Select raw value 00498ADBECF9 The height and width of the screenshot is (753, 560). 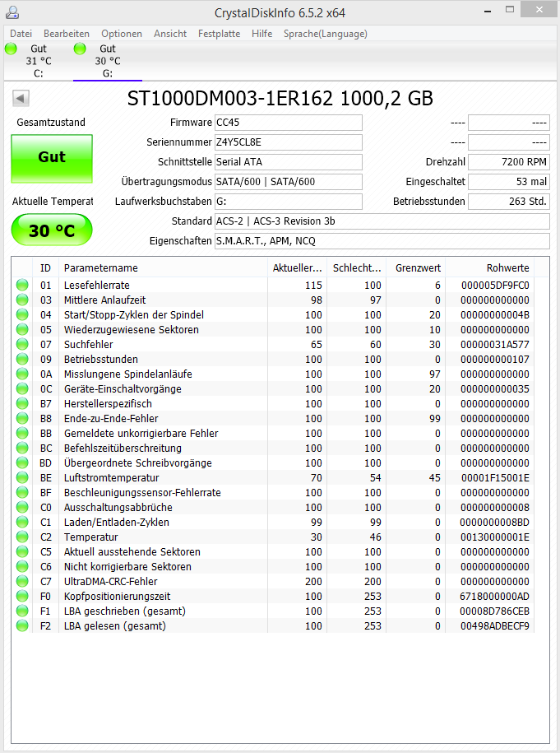point(495,625)
